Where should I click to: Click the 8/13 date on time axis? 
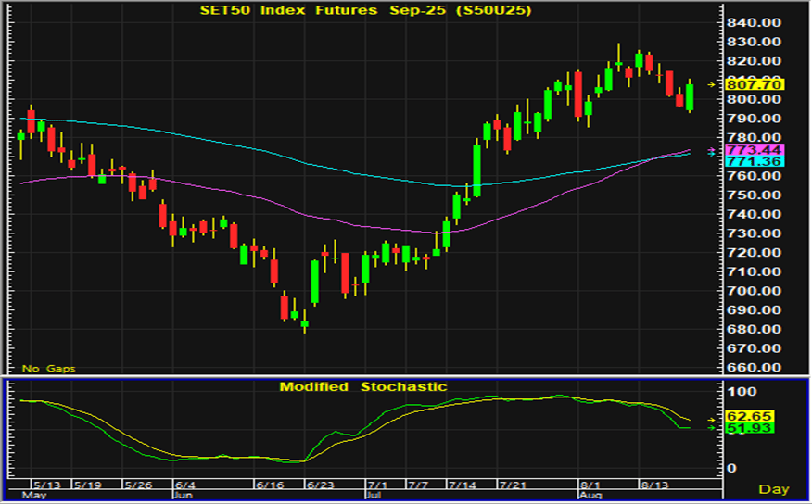[x=655, y=485]
